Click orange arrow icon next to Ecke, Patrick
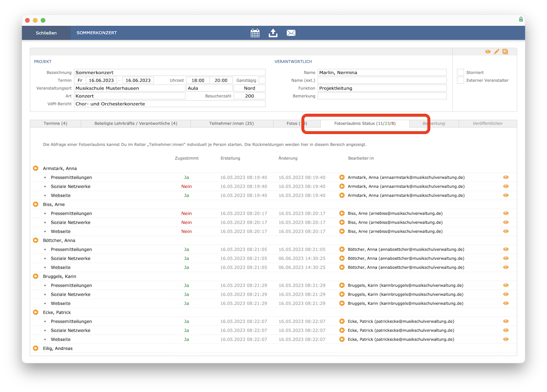The width and height of the screenshot is (547, 392). [36, 312]
